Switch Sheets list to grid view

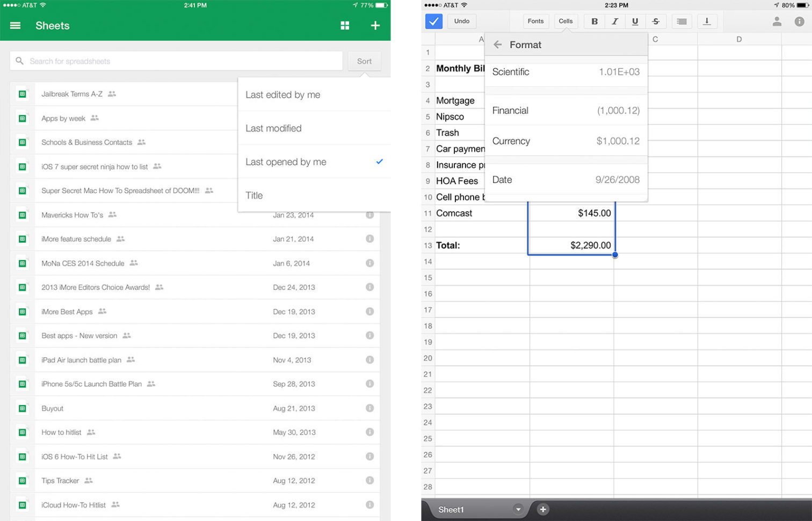pyautogui.click(x=345, y=25)
